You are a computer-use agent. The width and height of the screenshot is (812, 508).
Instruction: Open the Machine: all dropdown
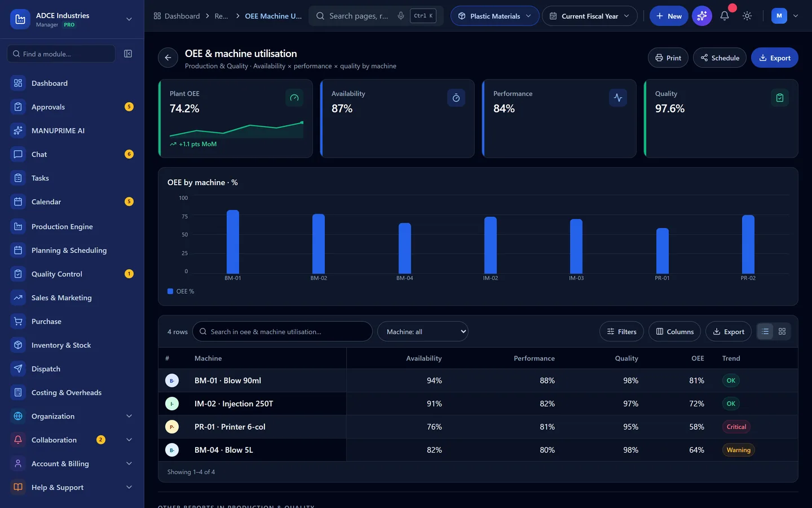point(423,331)
